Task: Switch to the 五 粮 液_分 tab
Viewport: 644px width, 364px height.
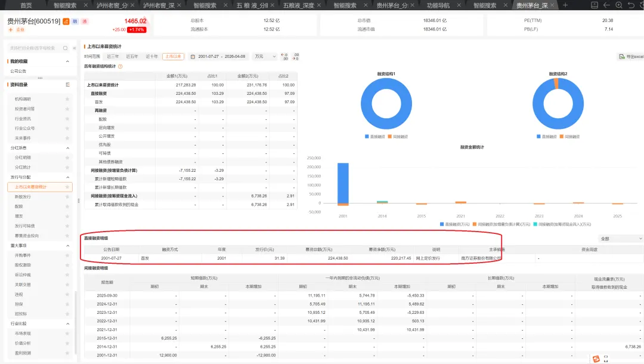Action: tap(252, 5)
